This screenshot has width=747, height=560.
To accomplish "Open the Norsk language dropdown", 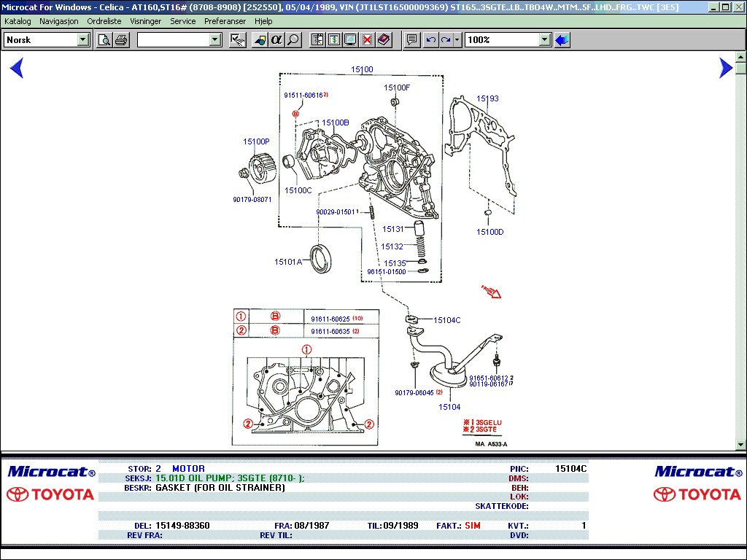I will (82, 40).
